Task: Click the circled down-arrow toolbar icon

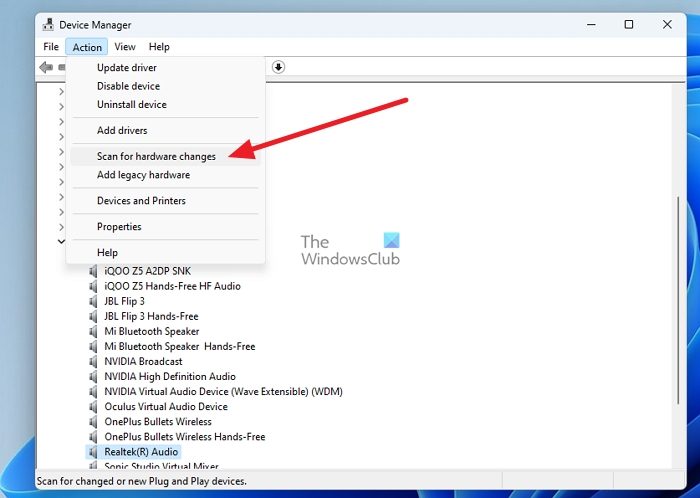Action: pyautogui.click(x=278, y=67)
